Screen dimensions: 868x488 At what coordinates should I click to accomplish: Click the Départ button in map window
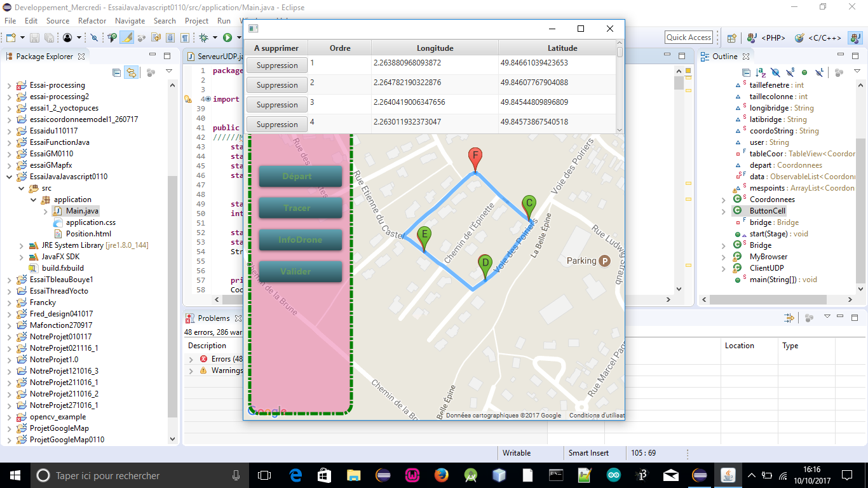pyautogui.click(x=300, y=176)
